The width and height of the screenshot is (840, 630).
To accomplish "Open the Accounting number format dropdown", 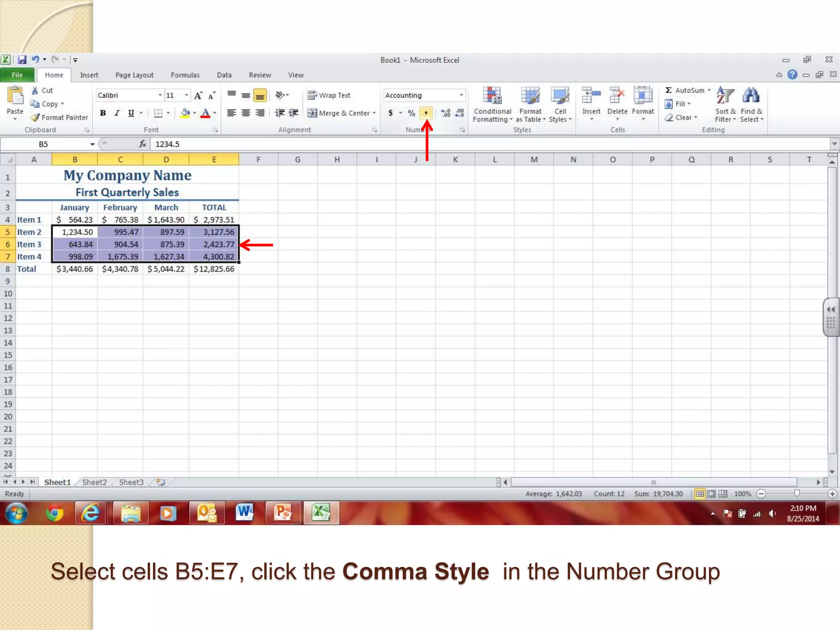I will click(x=461, y=95).
